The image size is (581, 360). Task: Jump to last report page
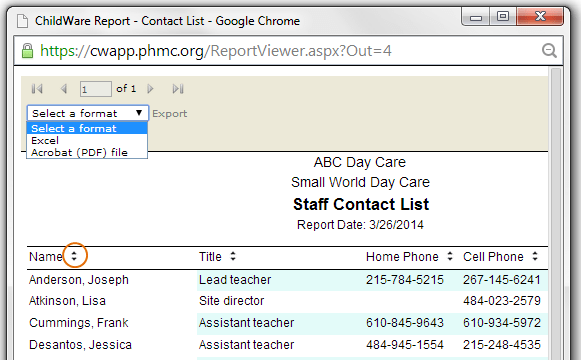178,89
